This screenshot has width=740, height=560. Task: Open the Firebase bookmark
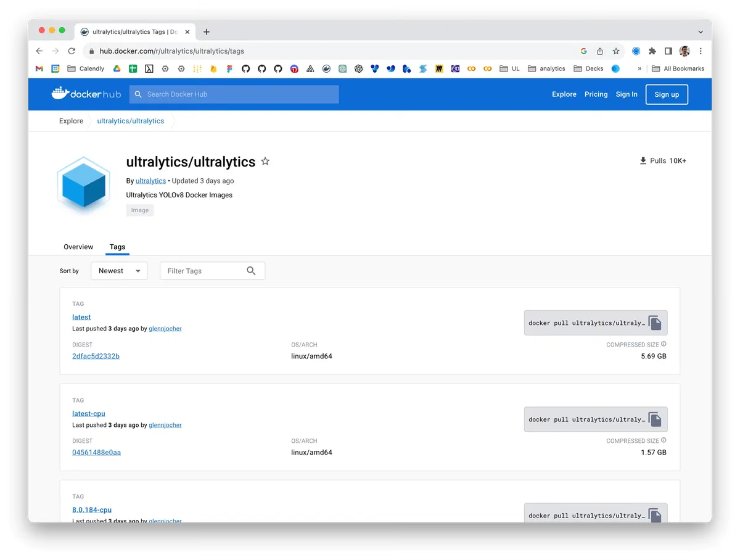click(x=213, y=68)
